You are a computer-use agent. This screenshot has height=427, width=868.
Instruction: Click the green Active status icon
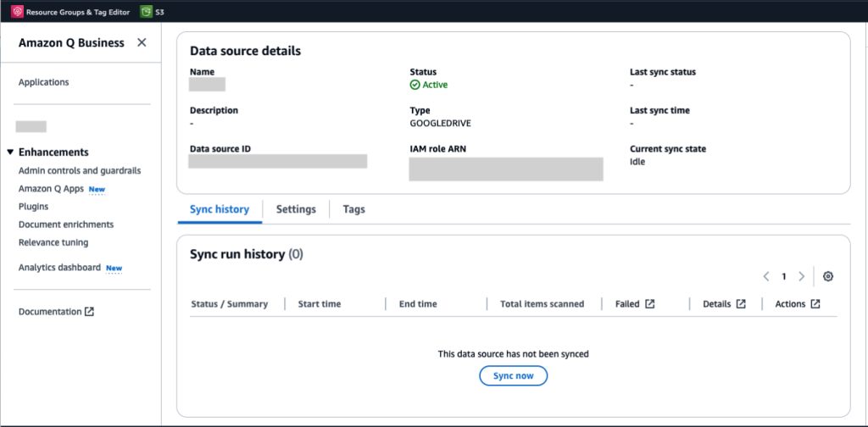click(415, 85)
